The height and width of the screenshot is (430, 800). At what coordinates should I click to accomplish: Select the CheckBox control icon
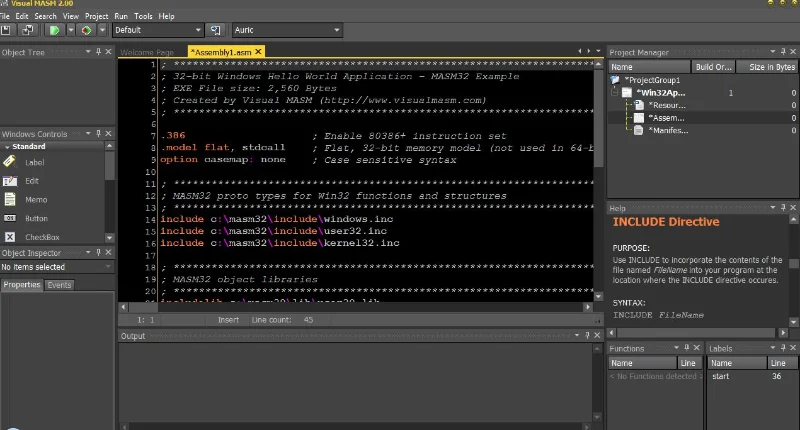(x=10, y=237)
